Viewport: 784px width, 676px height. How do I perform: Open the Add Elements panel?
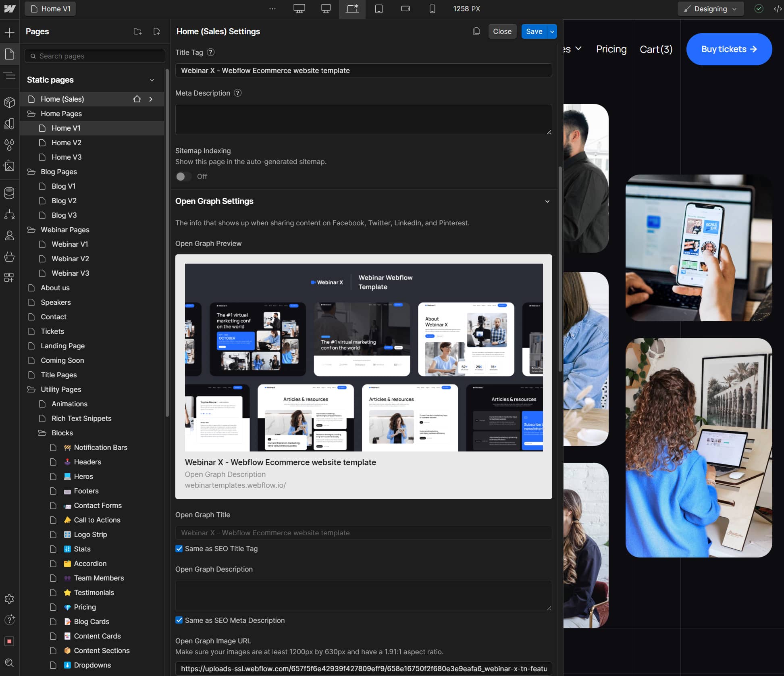click(9, 33)
